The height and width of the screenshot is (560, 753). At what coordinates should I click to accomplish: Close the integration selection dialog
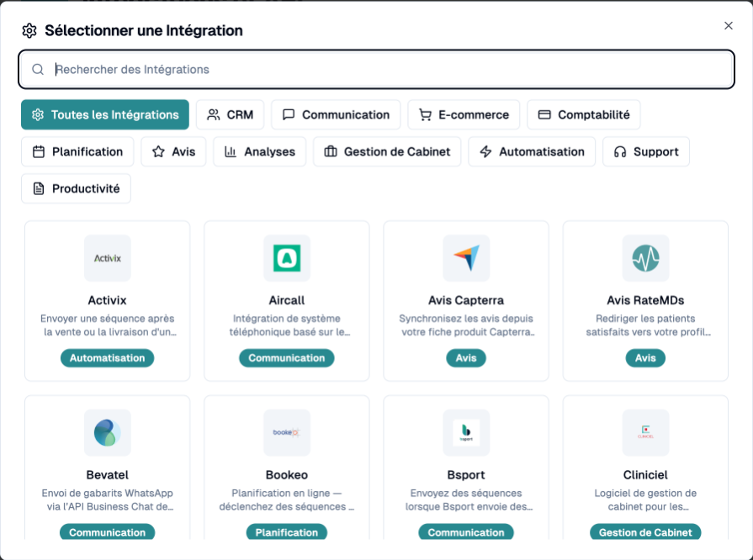[x=729, y=25]
